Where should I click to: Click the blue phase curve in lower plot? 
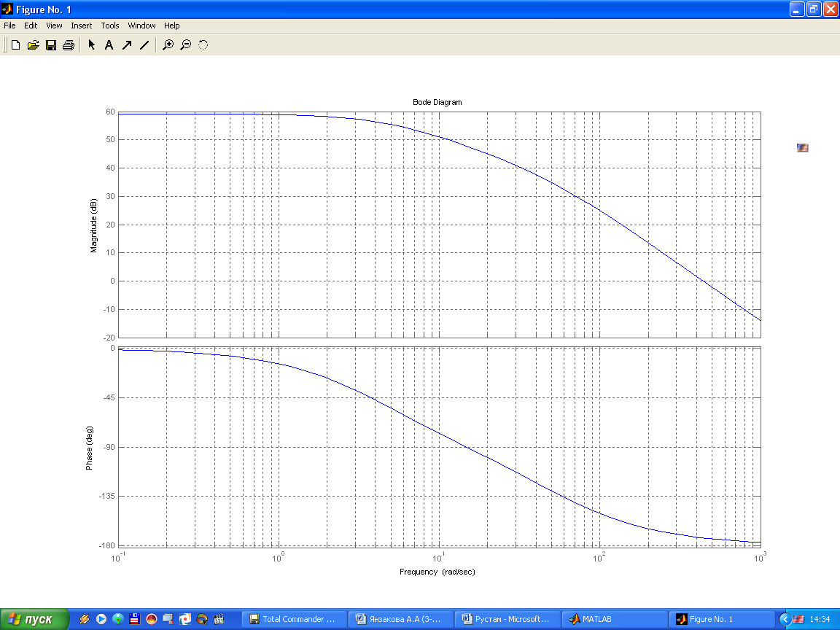tap(439, 432)
